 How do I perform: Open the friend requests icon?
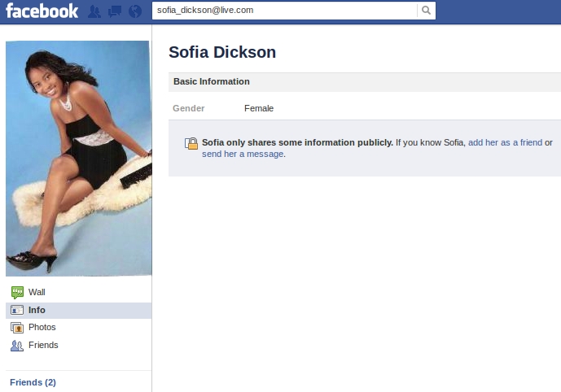pos(94,11)
